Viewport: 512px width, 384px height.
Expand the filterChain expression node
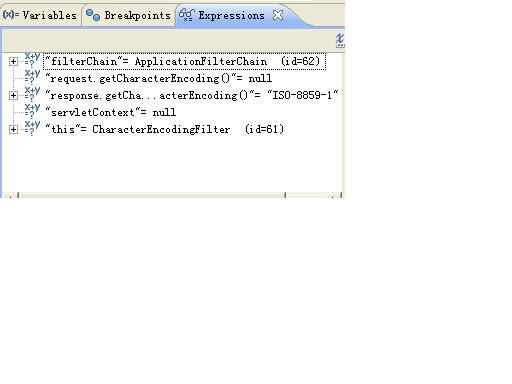pos(13,62)
